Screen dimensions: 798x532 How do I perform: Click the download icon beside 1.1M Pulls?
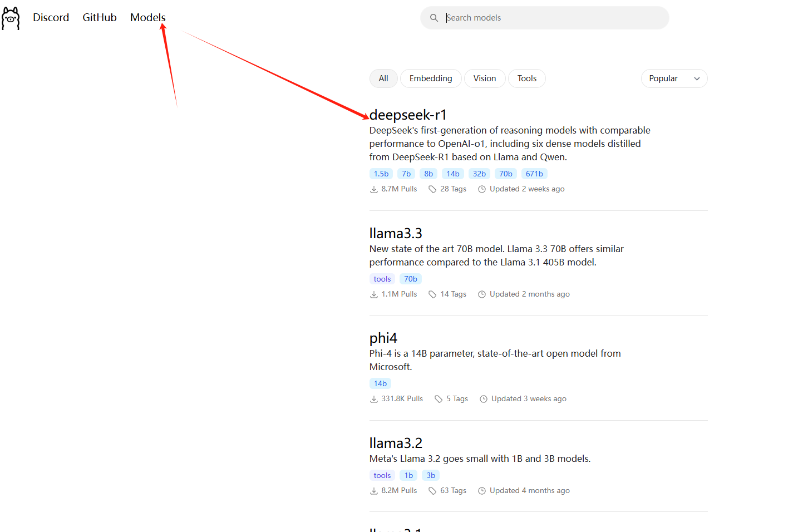[374, 294]
